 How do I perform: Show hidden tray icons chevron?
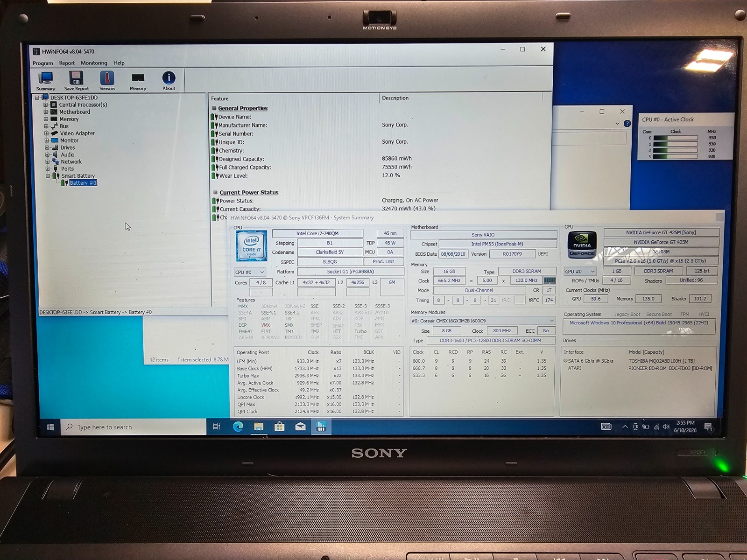click(x=625, y=427)
